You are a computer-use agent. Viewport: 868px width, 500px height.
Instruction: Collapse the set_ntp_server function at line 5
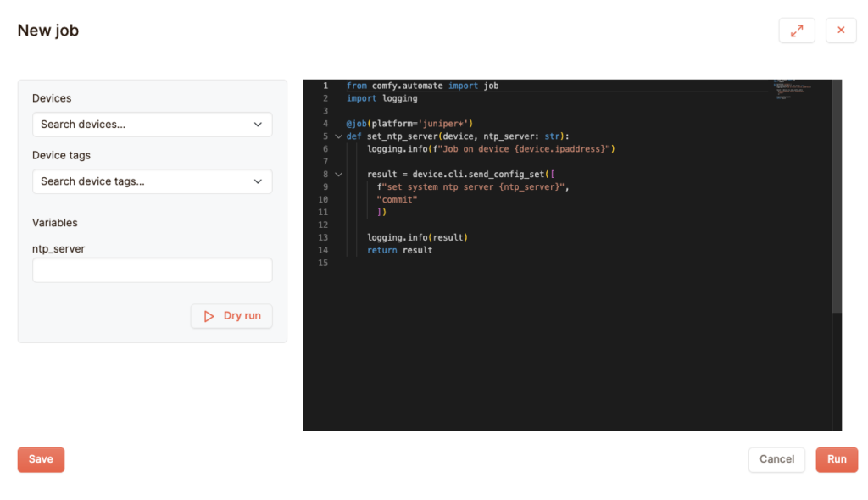click(x=338, y=136)
